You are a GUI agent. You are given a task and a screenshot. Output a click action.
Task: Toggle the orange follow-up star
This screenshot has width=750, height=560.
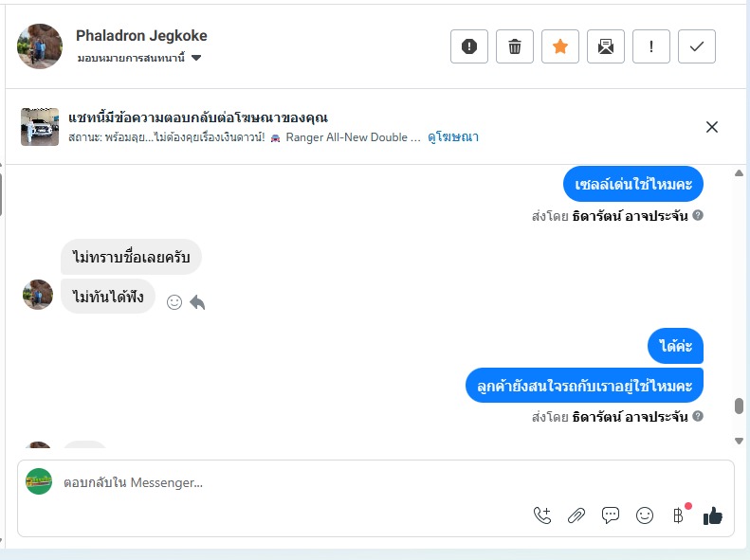click(560, 46)
